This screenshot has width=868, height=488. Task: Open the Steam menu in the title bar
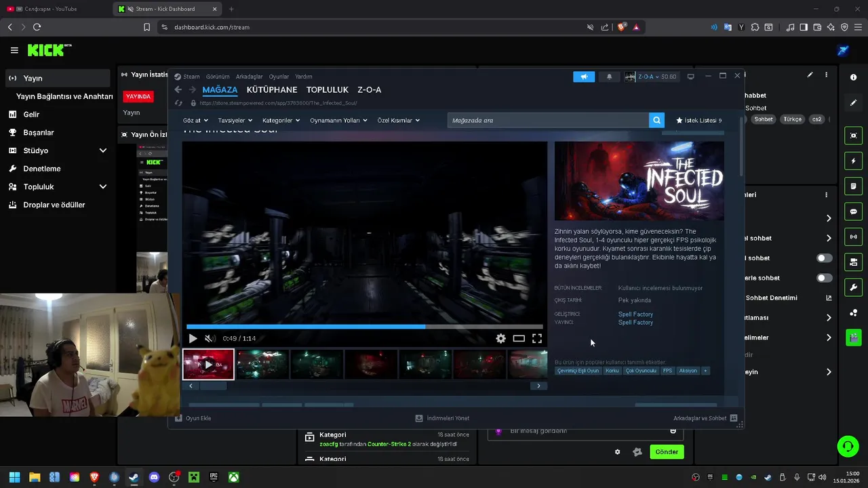pyautogui.click(x=191, y=77)
